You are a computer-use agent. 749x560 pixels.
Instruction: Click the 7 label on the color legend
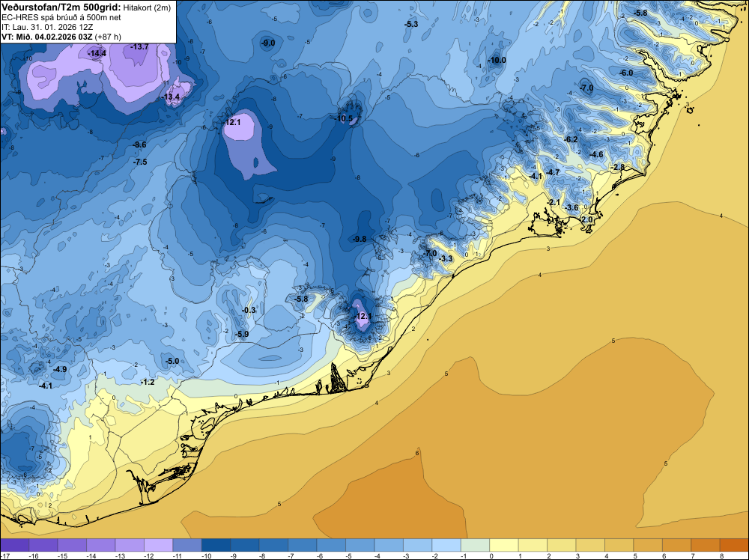tap(691, 556)
